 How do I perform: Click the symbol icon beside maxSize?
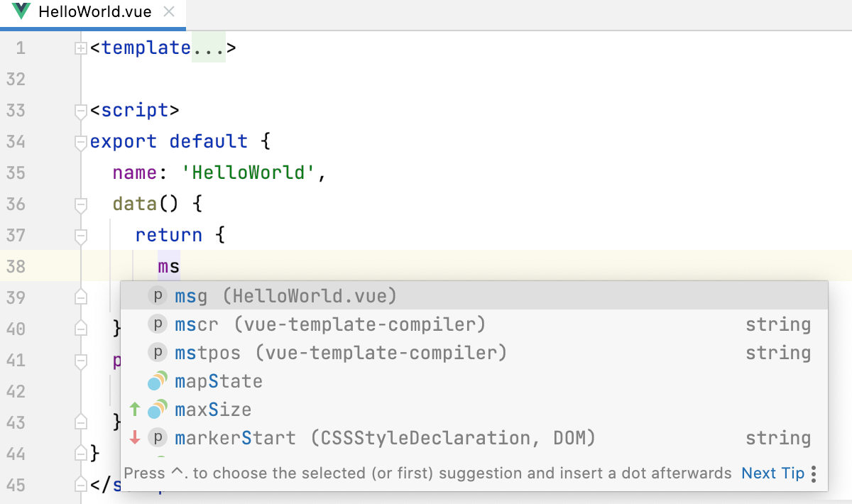[157, 409]
